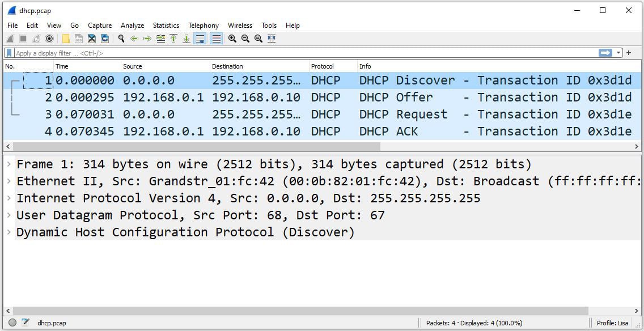This screenshot has height=331, width=644.
Task: Open a capture file via folder icon
Action: pos(66,39)
